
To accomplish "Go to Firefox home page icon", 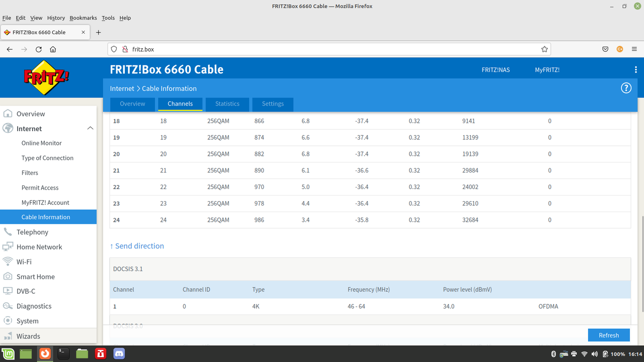I will coord(53,49).
